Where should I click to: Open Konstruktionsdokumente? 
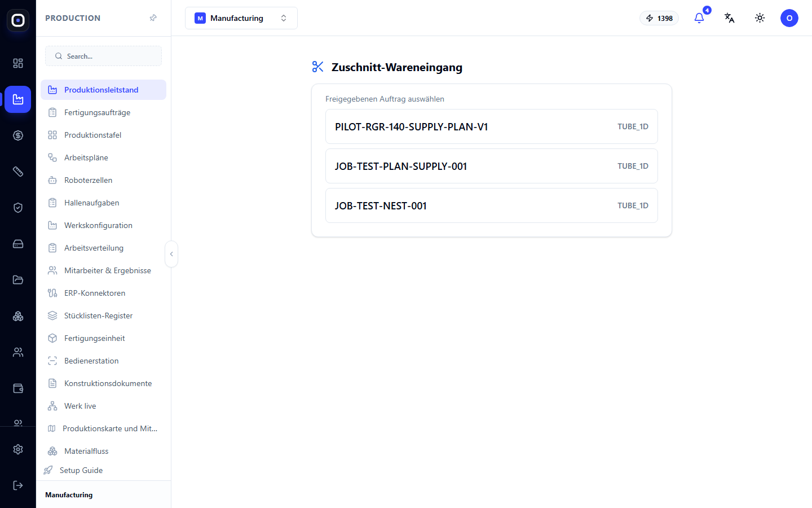point(103,383)
